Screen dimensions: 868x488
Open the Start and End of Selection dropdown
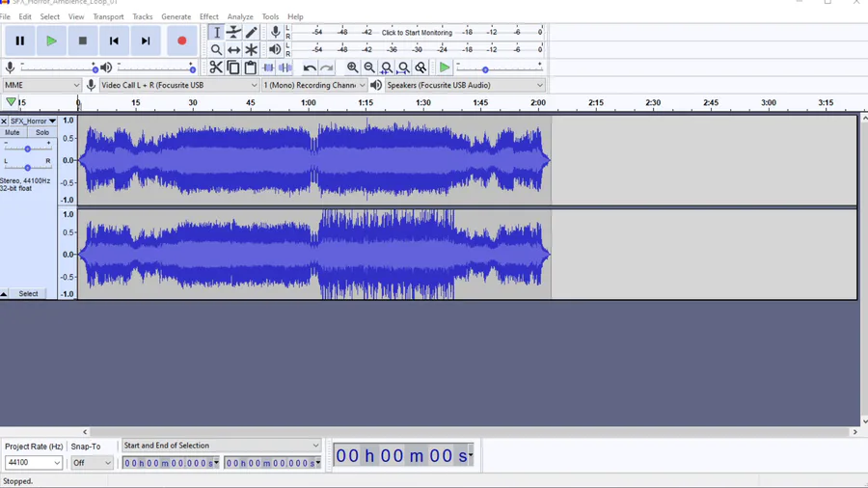[x=221, y=446]
